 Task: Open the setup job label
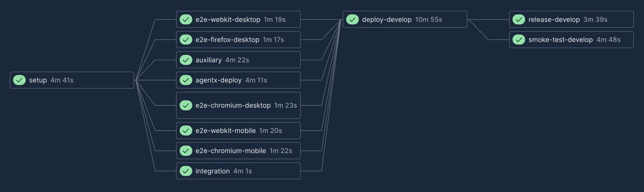point(38,80)
